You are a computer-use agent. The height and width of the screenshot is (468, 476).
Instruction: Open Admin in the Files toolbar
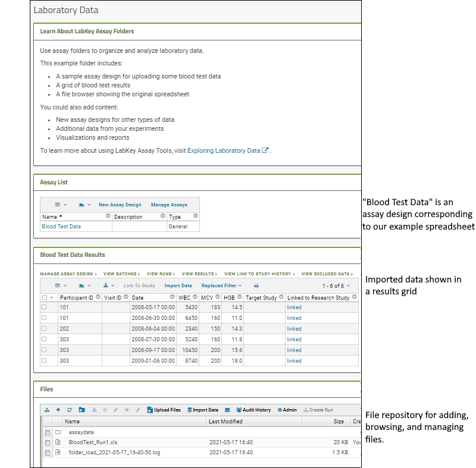point(287,410)
